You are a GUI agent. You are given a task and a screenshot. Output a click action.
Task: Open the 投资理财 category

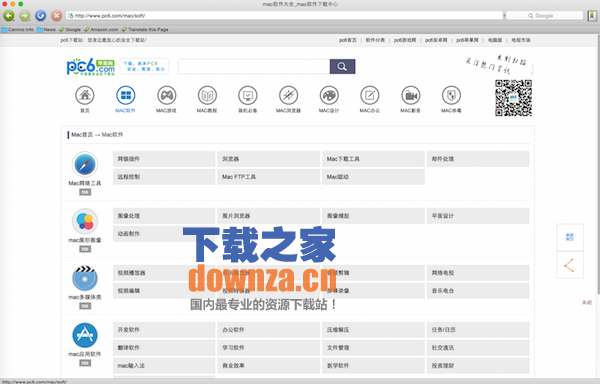click(478, 366)
